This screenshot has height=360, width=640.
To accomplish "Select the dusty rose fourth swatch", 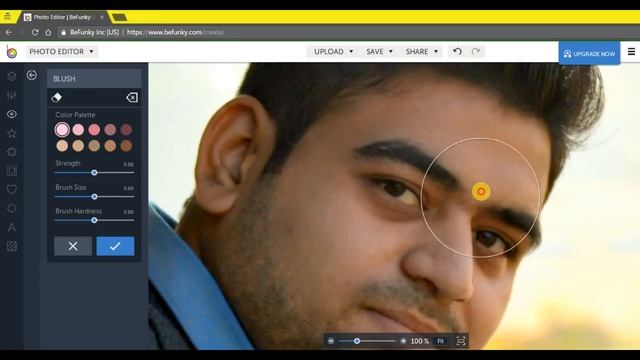I will click(x=110, y=130).
